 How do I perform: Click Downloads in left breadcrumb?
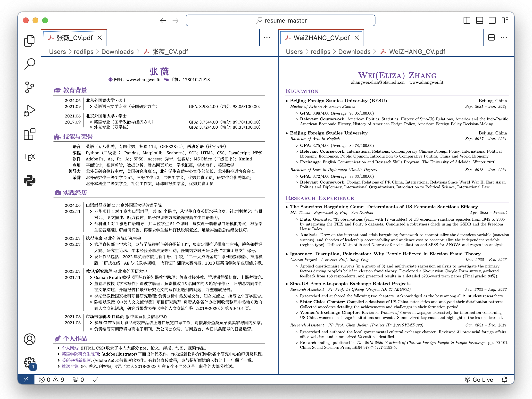[x=117, y=52]
